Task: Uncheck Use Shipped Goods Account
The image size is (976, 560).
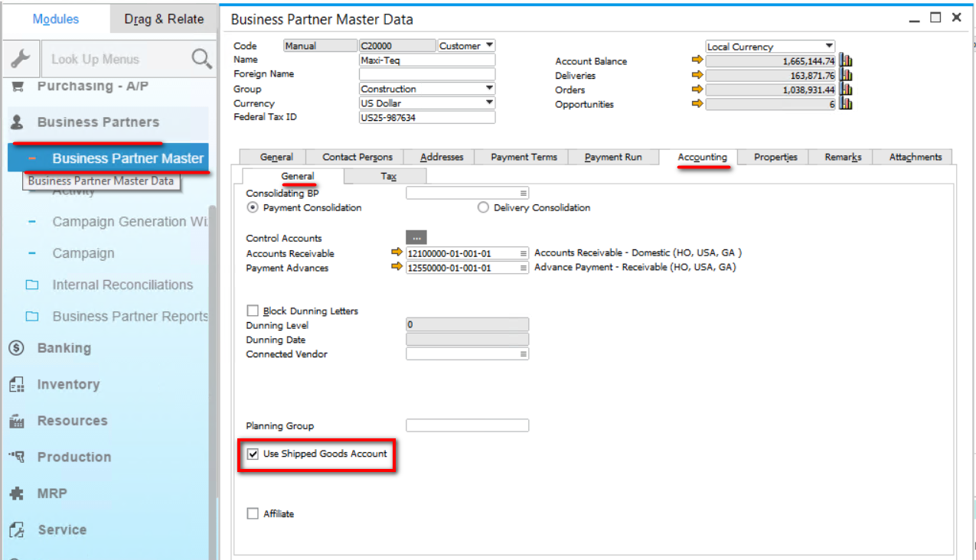Action: pos(253,454)
